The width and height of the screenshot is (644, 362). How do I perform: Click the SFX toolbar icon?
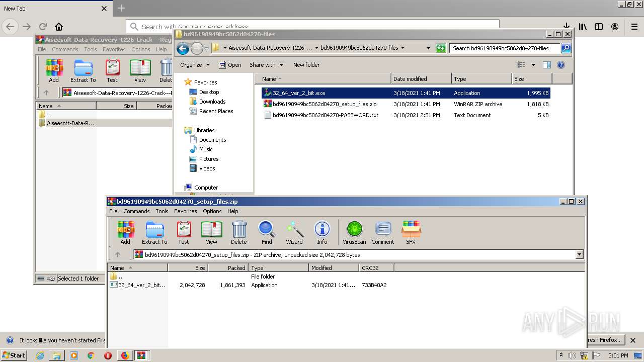point(411,233)
